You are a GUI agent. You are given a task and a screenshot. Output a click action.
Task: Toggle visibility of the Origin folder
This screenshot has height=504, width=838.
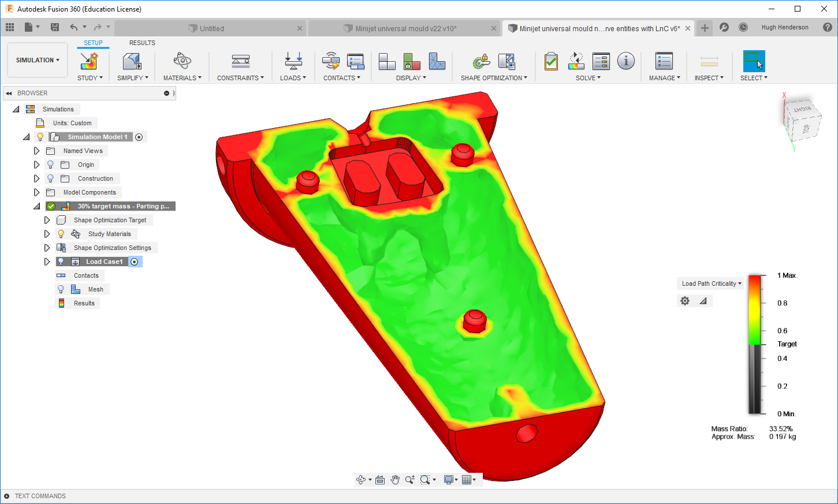[x=50, y=164]
